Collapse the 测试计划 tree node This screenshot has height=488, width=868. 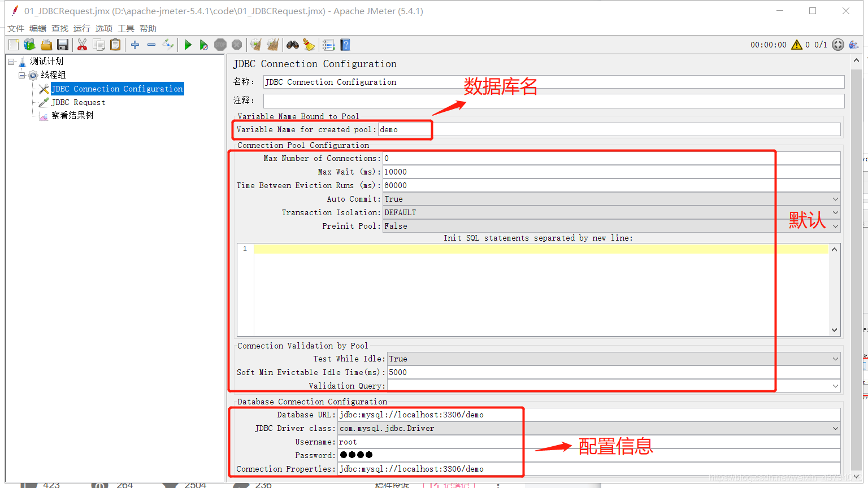tap(11, 62)
